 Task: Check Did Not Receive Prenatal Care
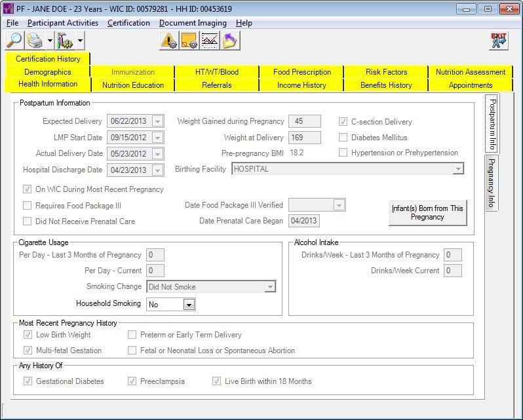click(x=27, y=221)
